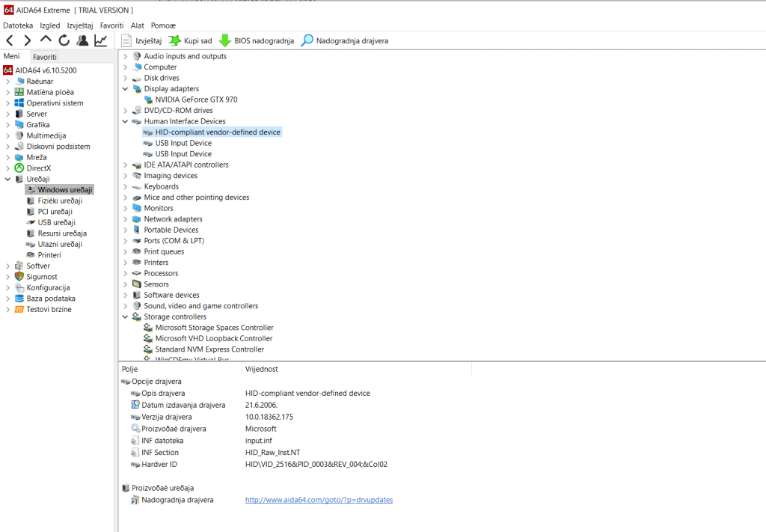Screen dimensions: 766x532
Task: Open the user profile toolbar icon
Action: tap(82, 40)
